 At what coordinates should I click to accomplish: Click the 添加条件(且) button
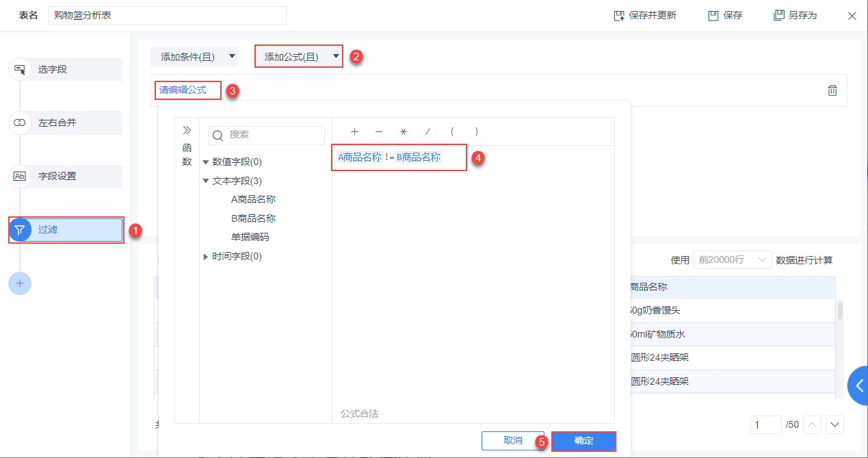(x=187, y=57)
